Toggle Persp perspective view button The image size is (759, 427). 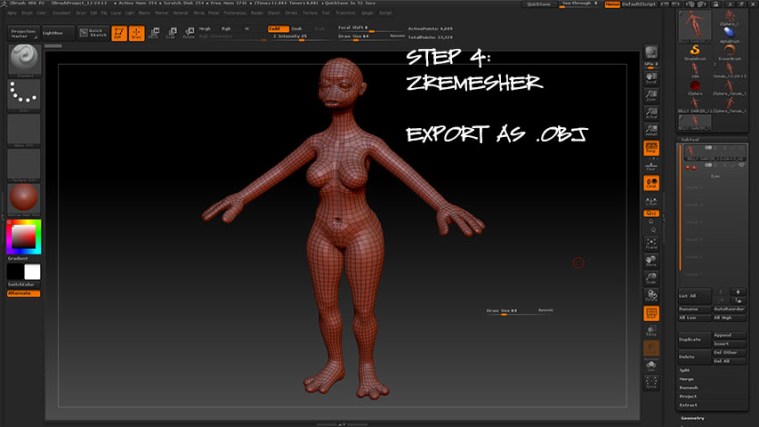pyautogui.click(x=651, y=148)
